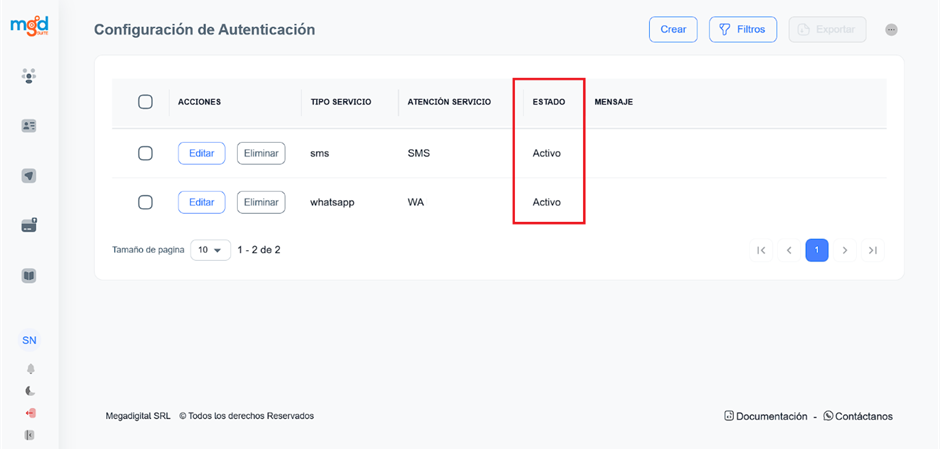Open the credit card billing icon

pos(29,226)
